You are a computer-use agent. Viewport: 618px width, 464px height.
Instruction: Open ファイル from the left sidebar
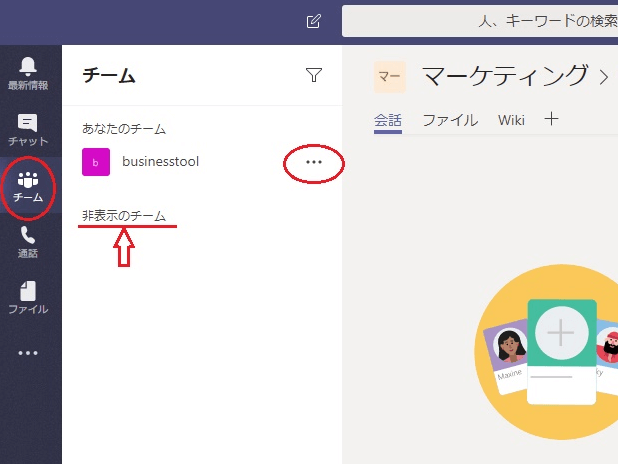tap(28, 297)
